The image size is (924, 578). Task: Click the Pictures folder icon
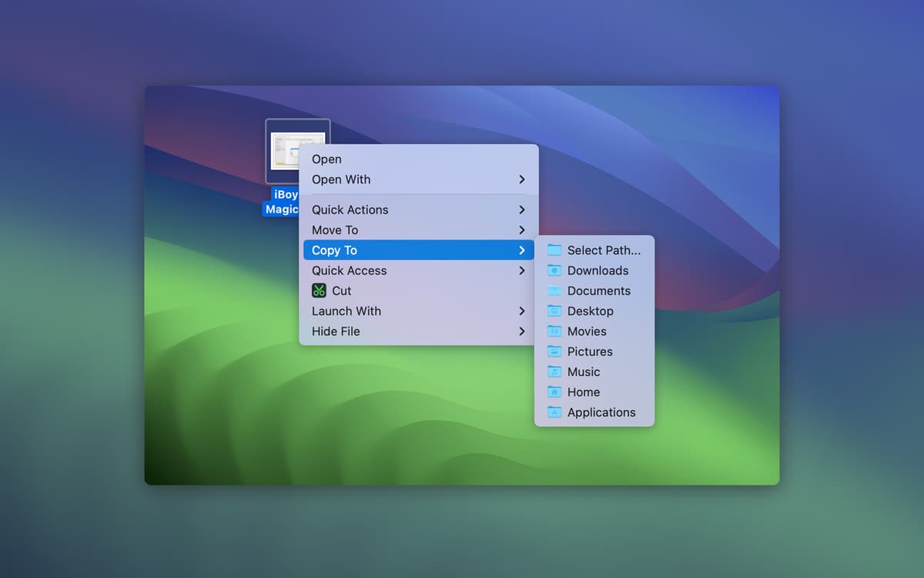tap(554, 351)
